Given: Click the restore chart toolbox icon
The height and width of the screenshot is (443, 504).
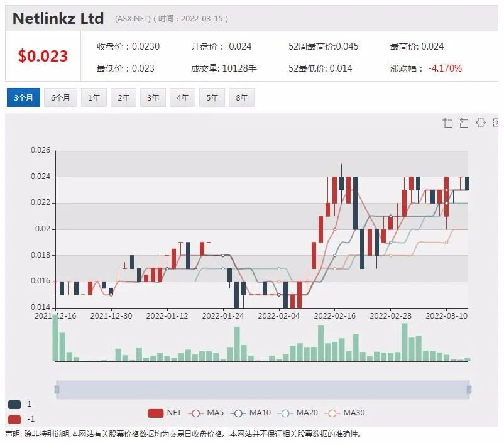Looking at the screenshot, I should click(x=481, y=123).
